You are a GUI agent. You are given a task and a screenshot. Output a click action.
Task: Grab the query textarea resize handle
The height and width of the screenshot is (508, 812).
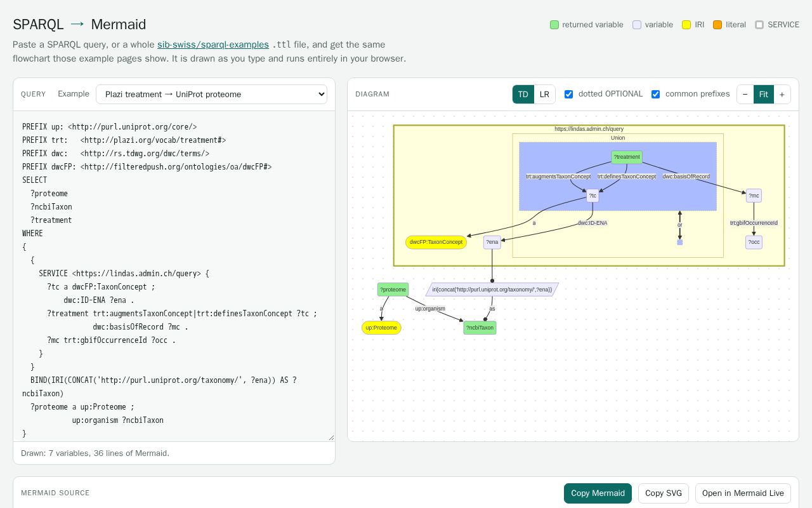click(331, 438)
